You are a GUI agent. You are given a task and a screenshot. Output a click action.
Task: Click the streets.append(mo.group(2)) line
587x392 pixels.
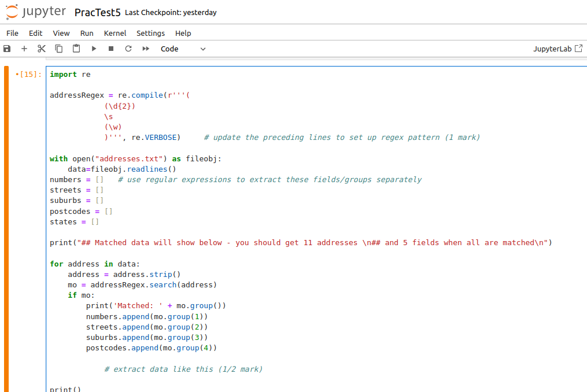[147, 327]
